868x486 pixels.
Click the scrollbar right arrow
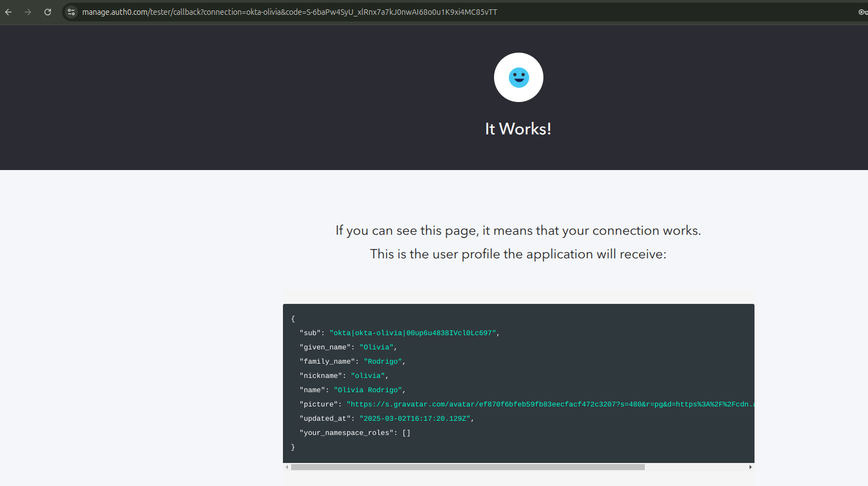pos(750,467)
